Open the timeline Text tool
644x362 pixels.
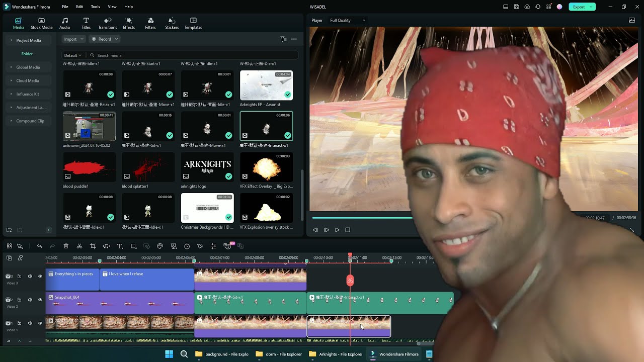(120, 246)
